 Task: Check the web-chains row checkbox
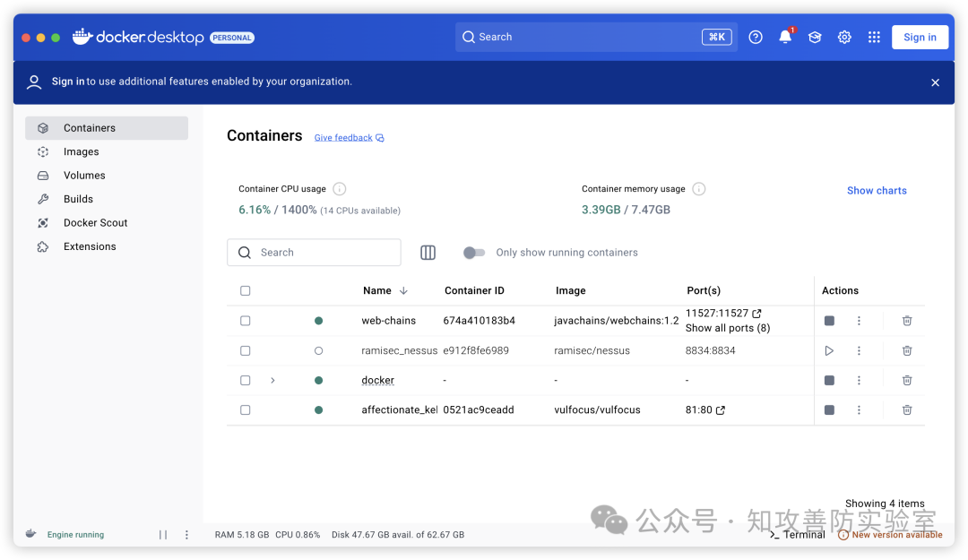[245, 321]
